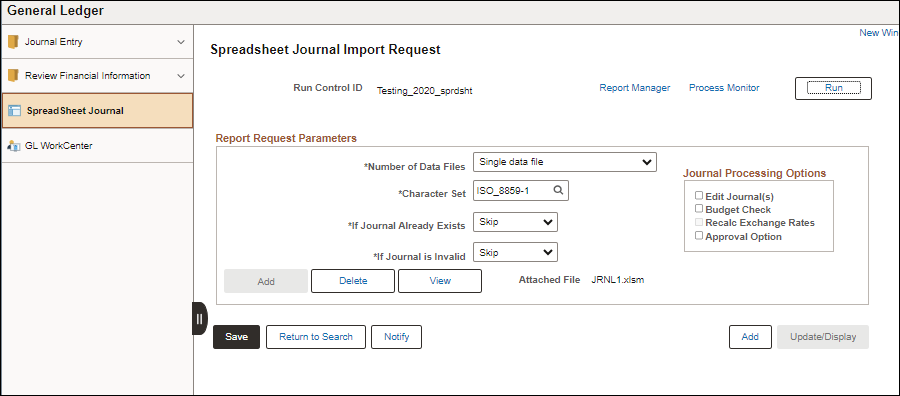Expand the Review Financial Information chevron
This screenshot has width=900, height=396.
181,76
